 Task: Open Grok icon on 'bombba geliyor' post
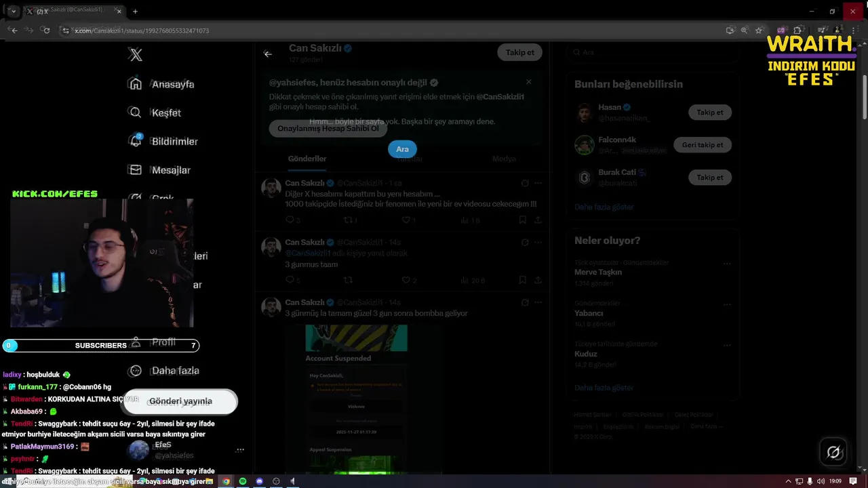(x=525, y=302)
